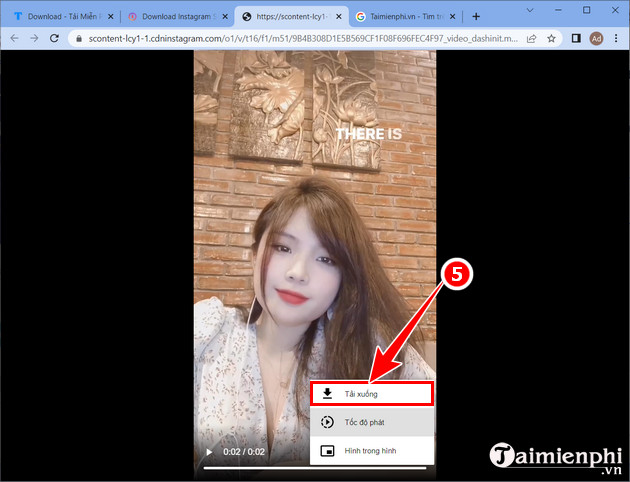
Task: Go forward to the next page
Action: pyautogui.click(x=35, y=38)
